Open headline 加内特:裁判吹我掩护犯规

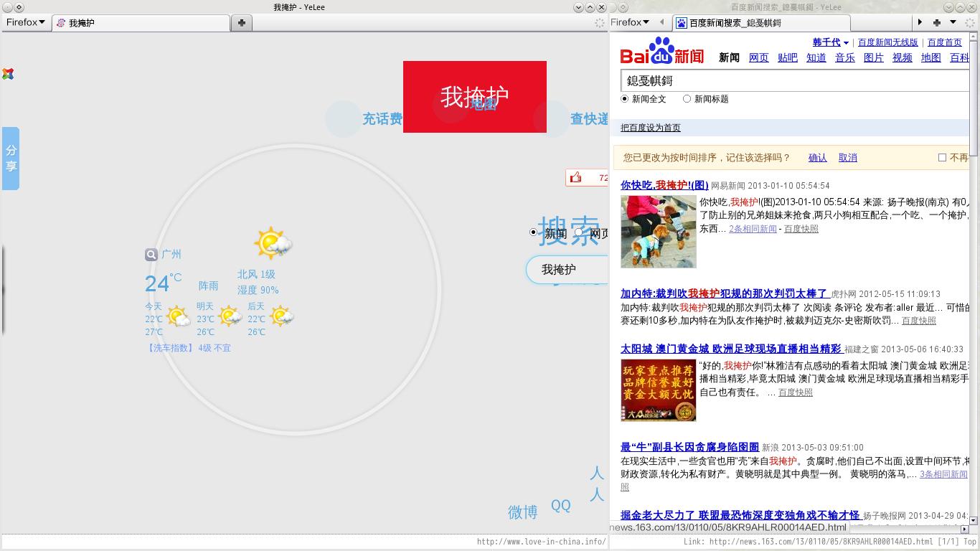(x=725, y=293)
